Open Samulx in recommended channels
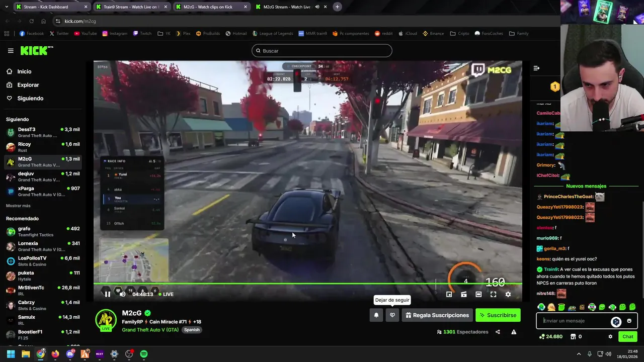This screenshot has width=644, height=362. 43,320
